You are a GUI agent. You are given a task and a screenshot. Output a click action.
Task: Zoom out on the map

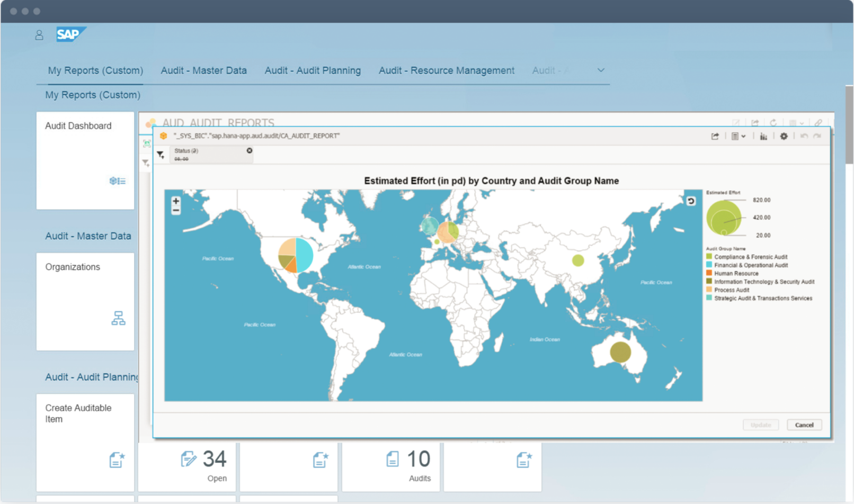[x=176, y=210]
